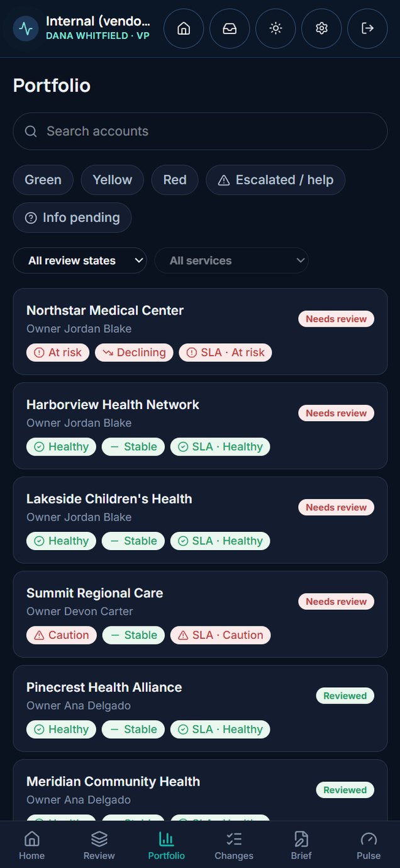Screen dimensions: 400x868
Task: Click the logout arrow icon
Action: pyautogui.click(x=367, y=28)
